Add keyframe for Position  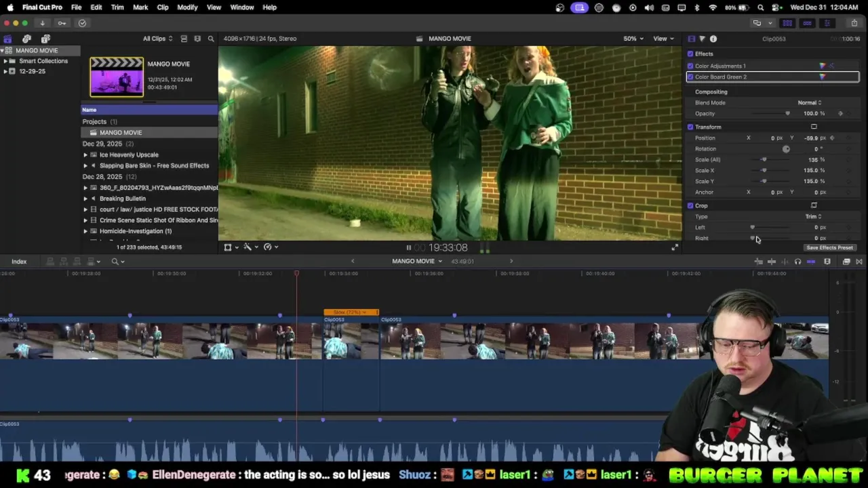click(x=832, y=138)
